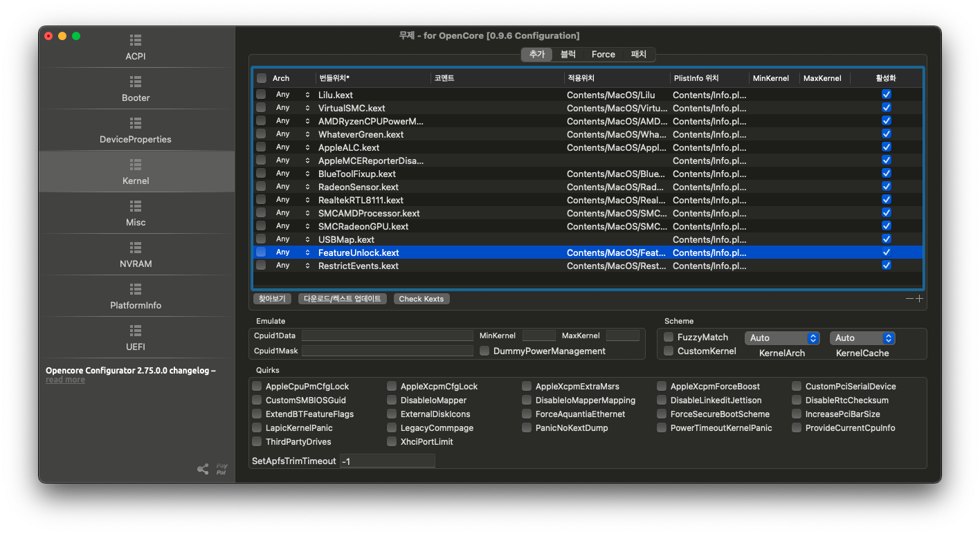Viewport: 980px width, 534px height.
Task: Select the AMDRyzenCPUPowerM... kext row
Action: (588, 121)
